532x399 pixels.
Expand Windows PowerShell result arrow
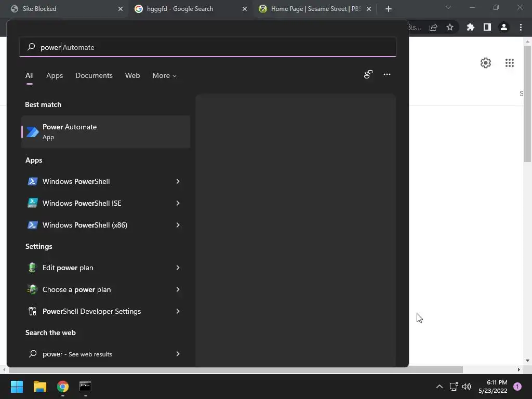pyautogui.click(x=178, y=181)
